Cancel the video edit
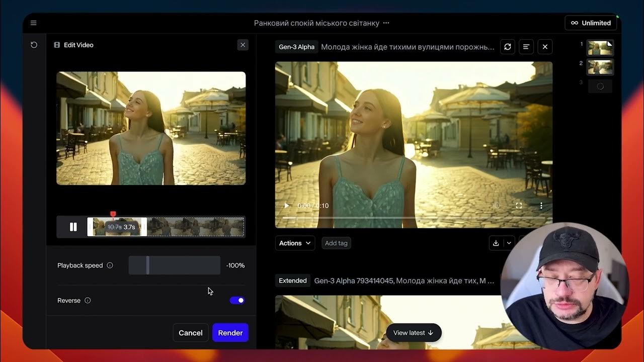Screen dimensions: 644x362 point(191,333)
